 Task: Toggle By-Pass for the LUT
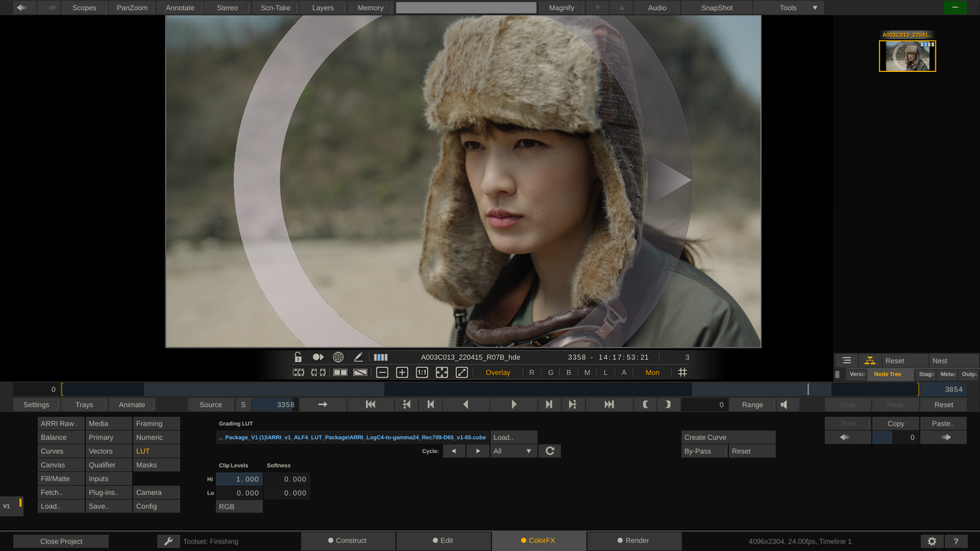704,452
